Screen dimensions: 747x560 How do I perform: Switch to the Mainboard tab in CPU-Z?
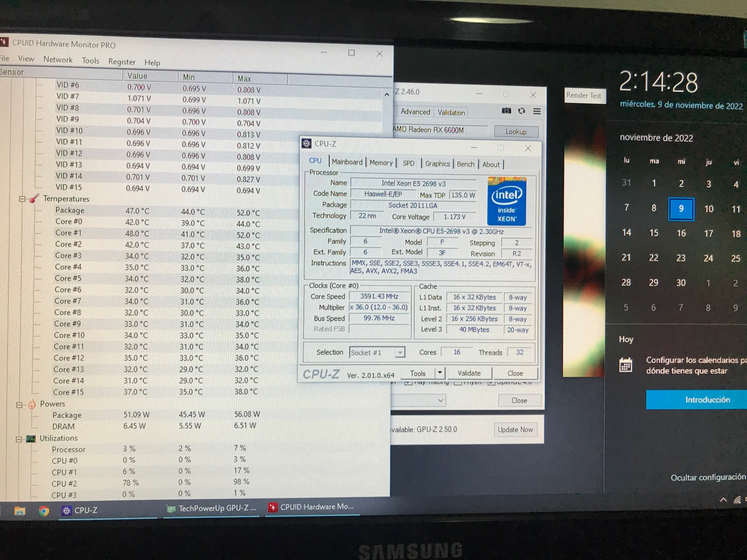tap(347, 162)
